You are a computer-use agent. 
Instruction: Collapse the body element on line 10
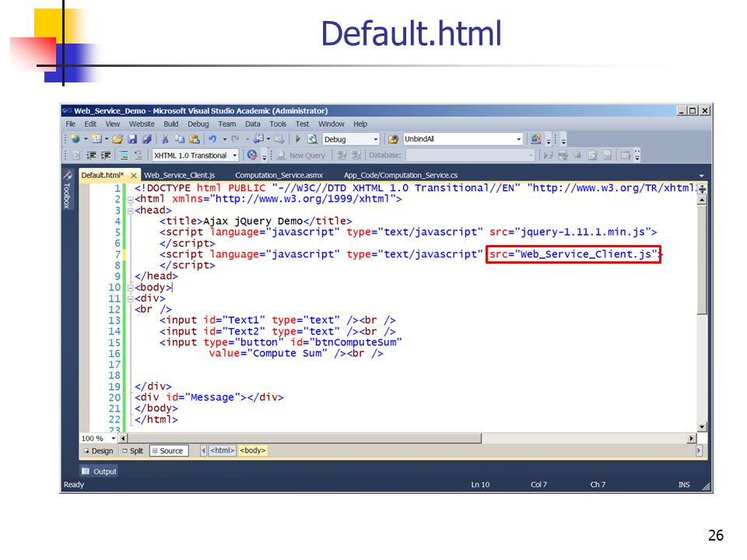point(130,288)
